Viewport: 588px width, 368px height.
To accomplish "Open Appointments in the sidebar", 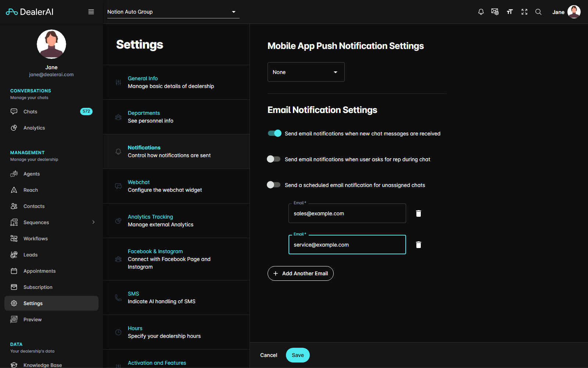I will coord(51,271).
